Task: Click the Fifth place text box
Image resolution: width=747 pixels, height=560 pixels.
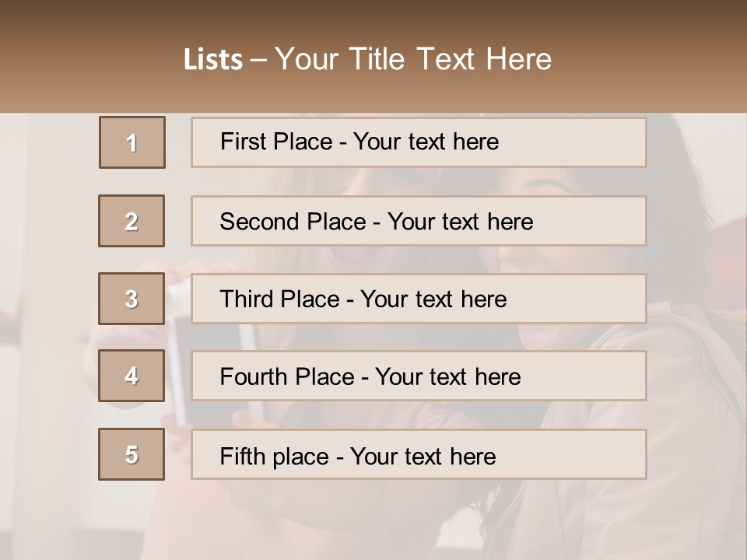Action: pos(419,453)
